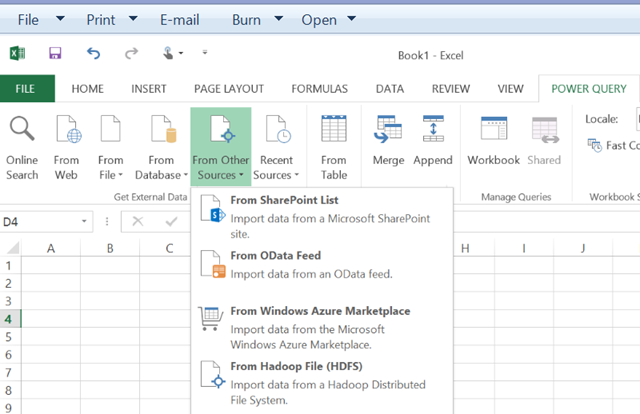This screenshot has height=414, width=640.
Task: Choose From Web data source
Action: [x=67, y=148]
